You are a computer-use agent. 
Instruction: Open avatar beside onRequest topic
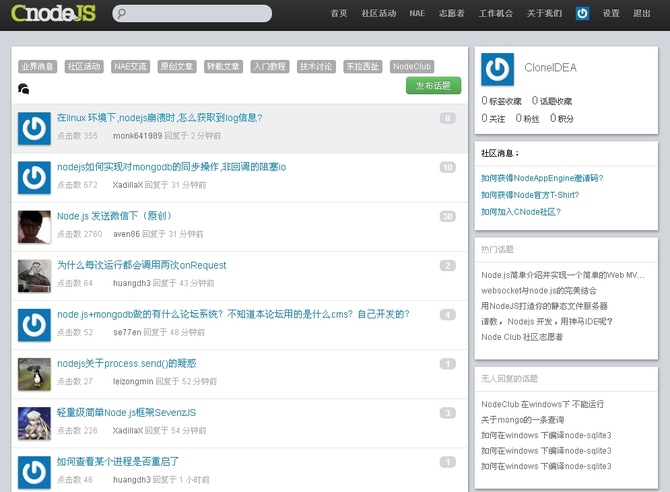(34, 276)
